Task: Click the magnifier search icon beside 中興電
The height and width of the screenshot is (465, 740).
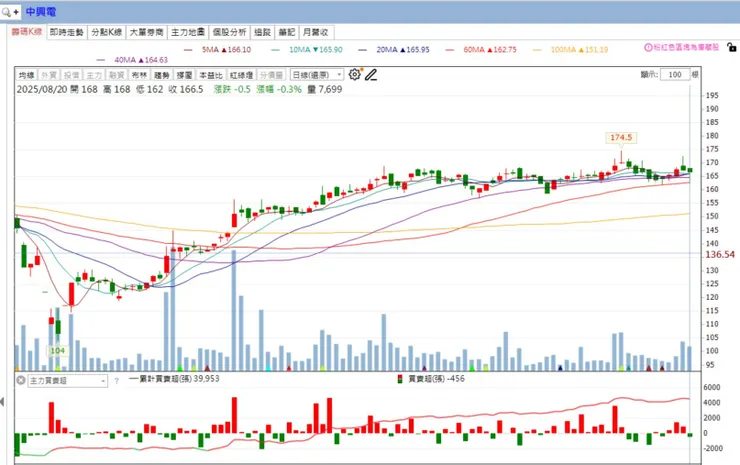Action: pos(6,12)
